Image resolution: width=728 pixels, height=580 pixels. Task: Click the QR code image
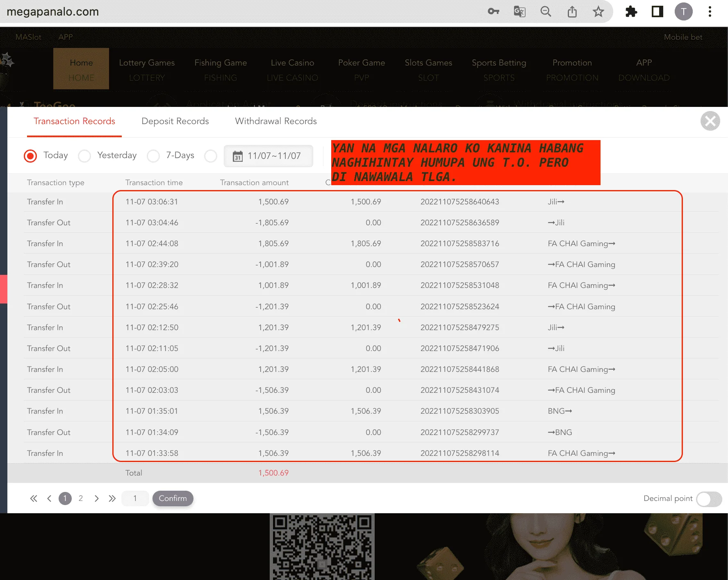click(x=322, y=547)
